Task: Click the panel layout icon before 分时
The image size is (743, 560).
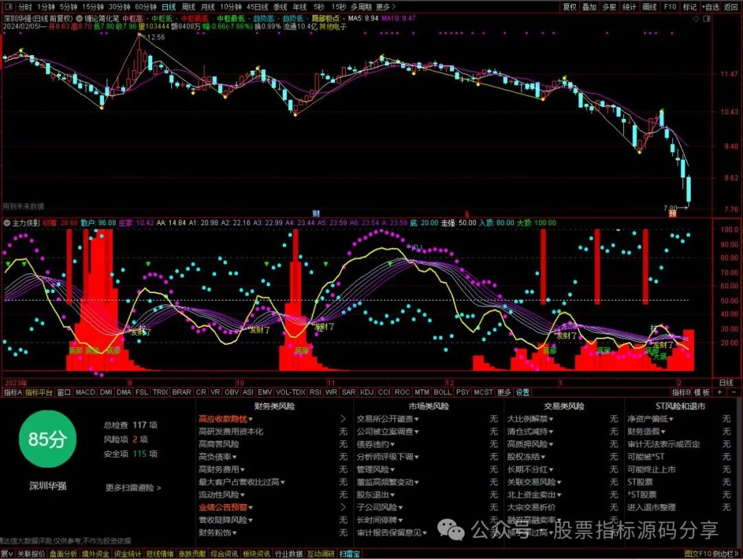Action: [x=9, y=7]
